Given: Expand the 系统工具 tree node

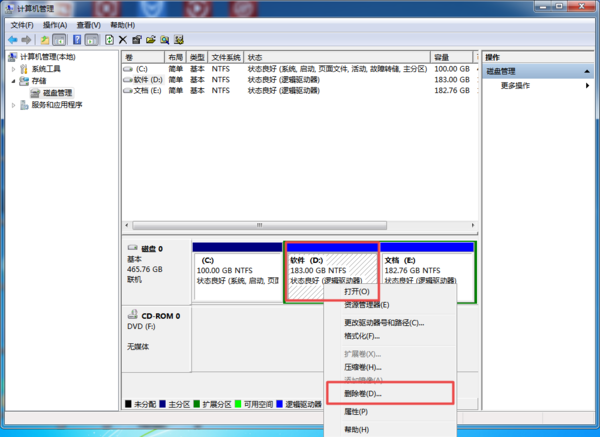Looking at the screenshot, I should click(x=13, y=69).
